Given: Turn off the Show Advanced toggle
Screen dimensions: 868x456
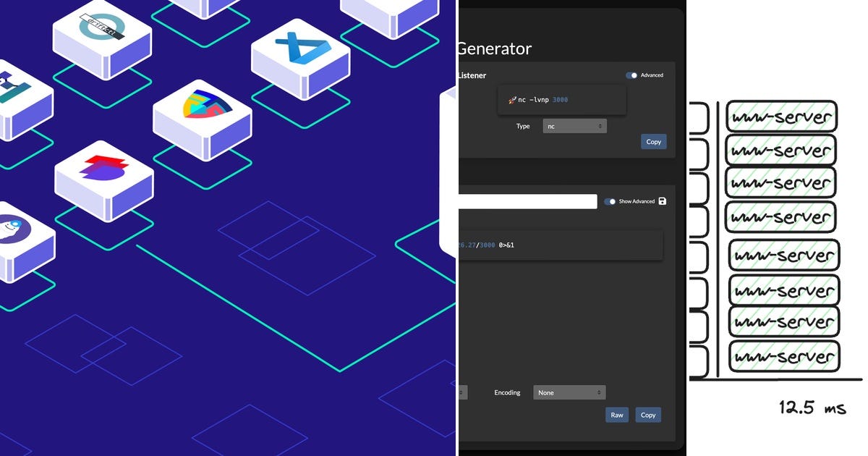Looking at the screenshot, I should pos(610,201).
